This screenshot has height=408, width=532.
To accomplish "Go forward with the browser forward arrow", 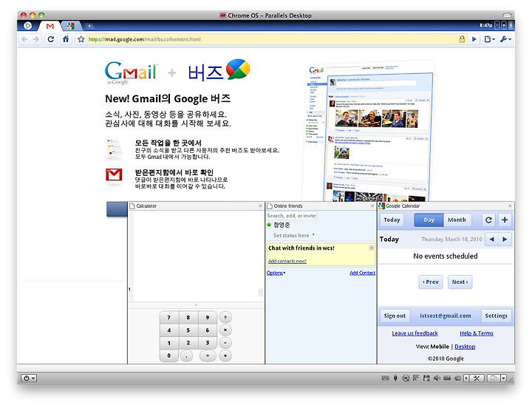I will tap(35, 39).
